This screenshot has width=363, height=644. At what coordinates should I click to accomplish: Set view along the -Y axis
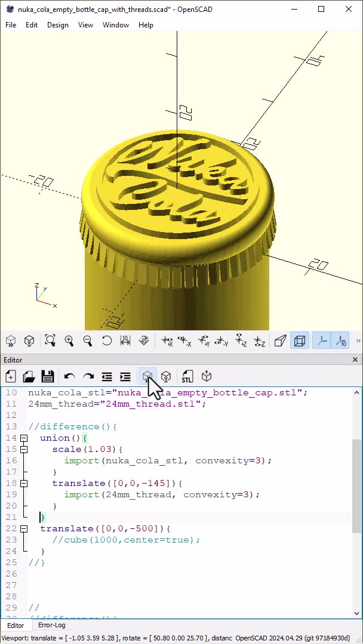[222, 341]
